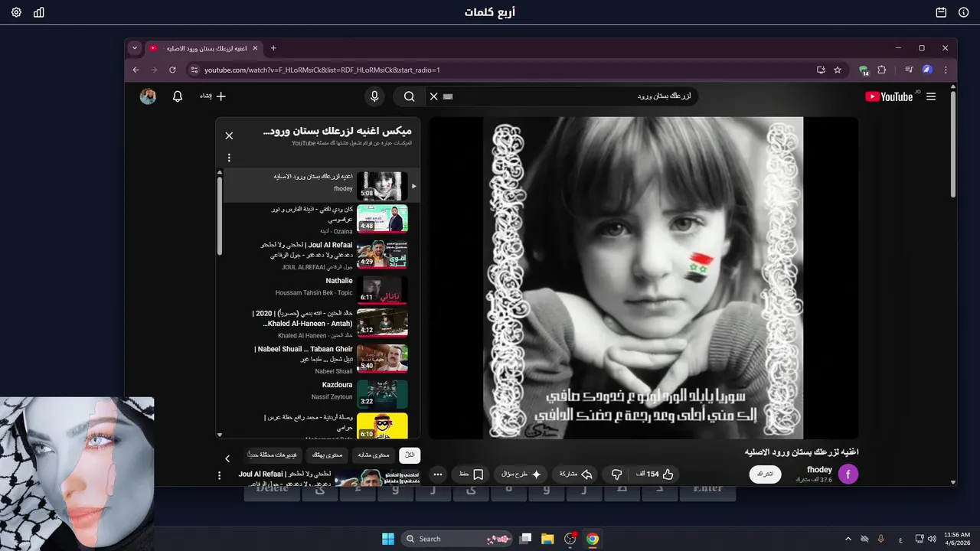Clear the YouTube search query
The image size is (980, 551).
pos(433,96)
